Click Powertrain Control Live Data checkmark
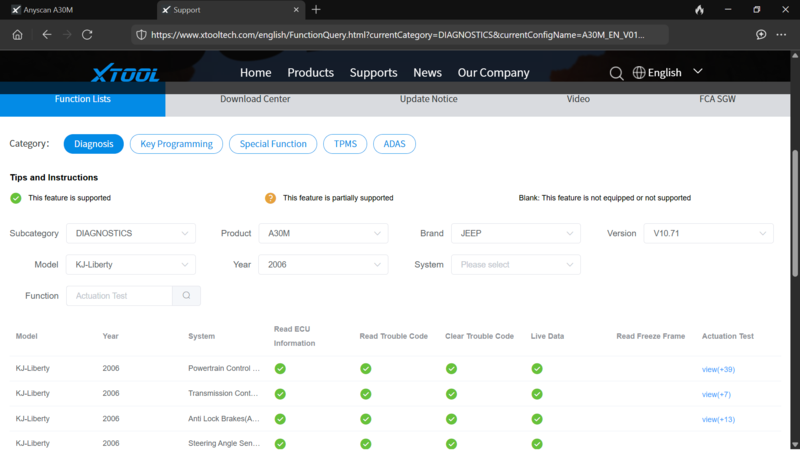This screenshot has height=450, width=800. click(537, 368)
